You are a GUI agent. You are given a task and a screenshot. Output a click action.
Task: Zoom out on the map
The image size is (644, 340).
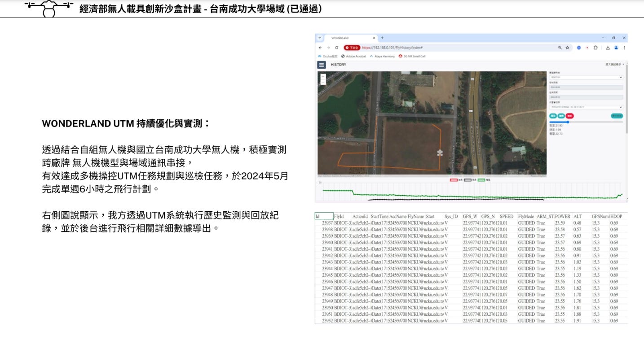click(x=323, y=82)
